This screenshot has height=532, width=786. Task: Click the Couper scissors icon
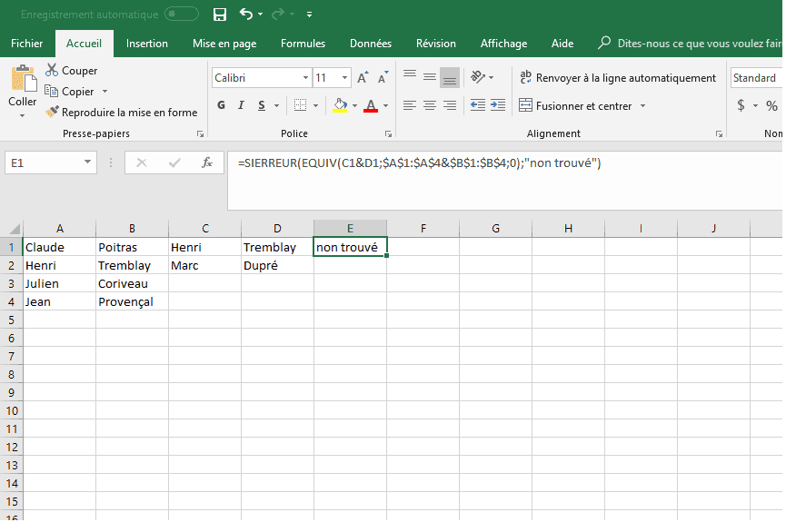coord(52,71)
